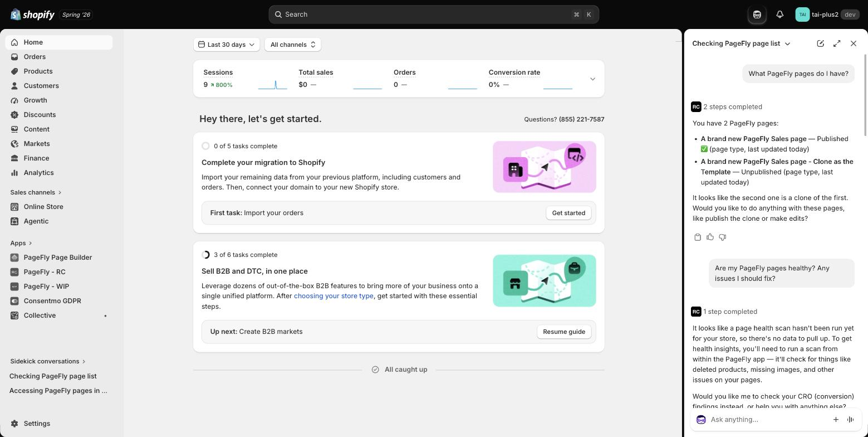Copy the PageFly pages response
This screenshot has height=437, width=868.
(698, 237)
